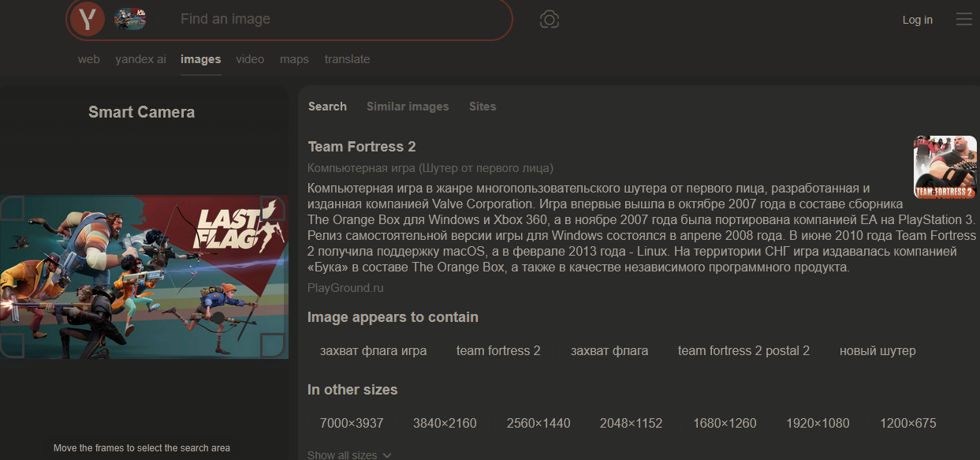Click the top-right crop frame corner handle

pos(273,209)
